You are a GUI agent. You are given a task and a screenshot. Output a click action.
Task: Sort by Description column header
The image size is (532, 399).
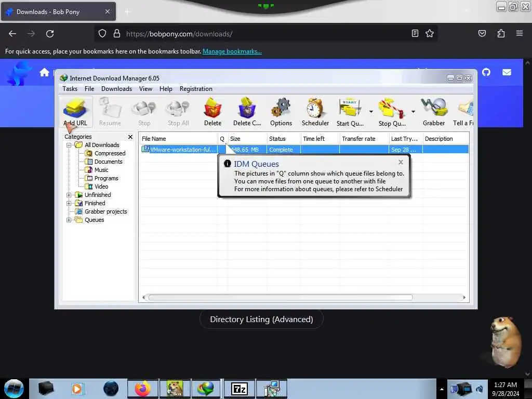coord(446,139)
